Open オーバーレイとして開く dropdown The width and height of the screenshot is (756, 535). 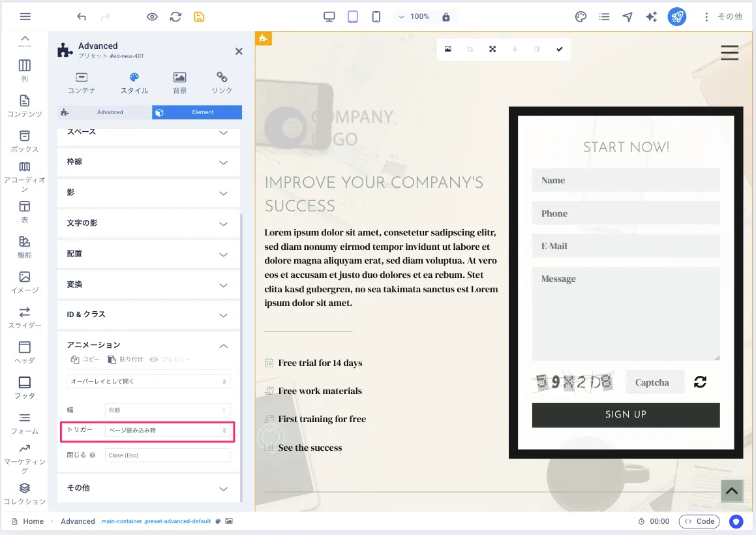pos(149,381)
